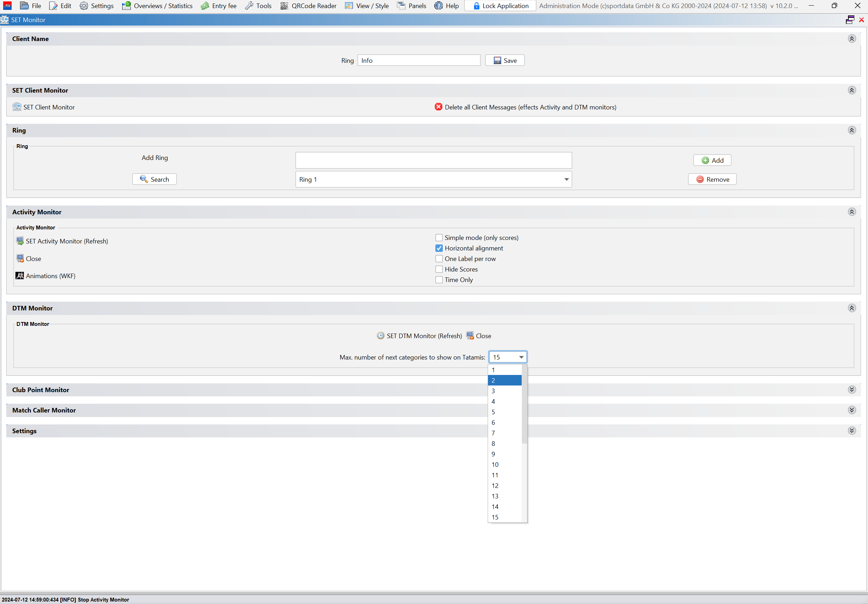Open the QRCode Reader menu
The image size is (868, 604).
pyautogui.click(x=308, y=6)
